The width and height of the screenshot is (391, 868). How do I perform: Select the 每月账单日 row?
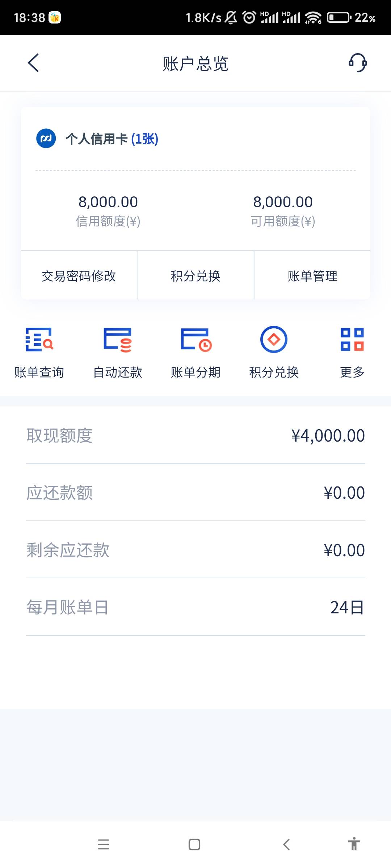pos(195,607)
